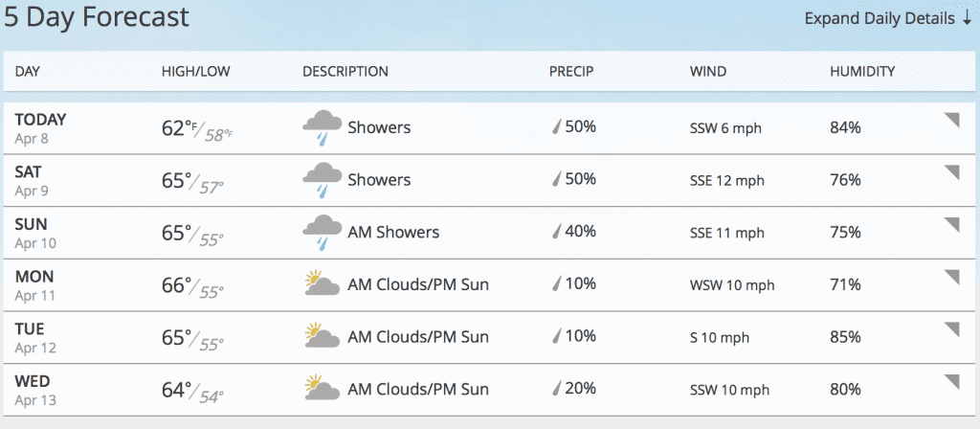Image resolution: width=980 pixels, height=429 pixels.
Task: Expand the WED Apr 13 row triangle
Action: coord(951,382)
